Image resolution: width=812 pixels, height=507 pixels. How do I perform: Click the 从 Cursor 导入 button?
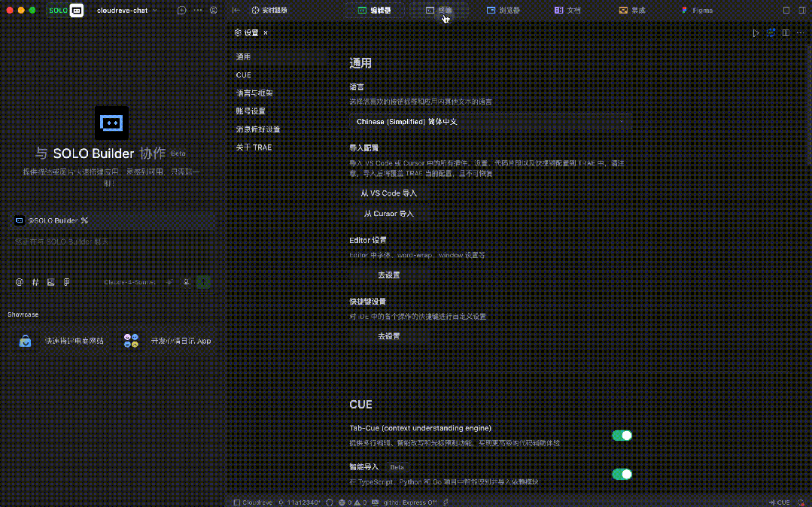click(388, 214)
